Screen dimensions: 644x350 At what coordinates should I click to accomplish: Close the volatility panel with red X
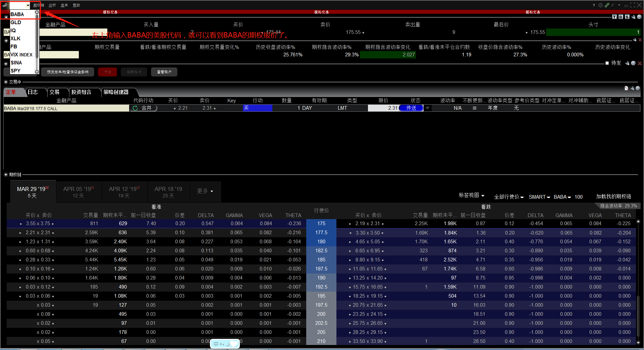click(x=640, y=40)
